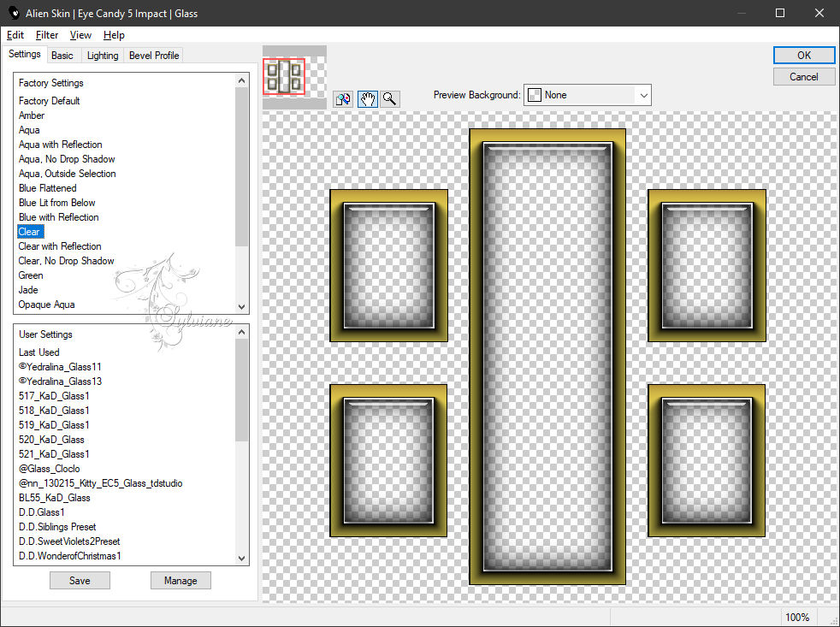Toggle the original/preview comparison icon
Viewport: 840px width, 627px height.
click(x=343, y=99)
